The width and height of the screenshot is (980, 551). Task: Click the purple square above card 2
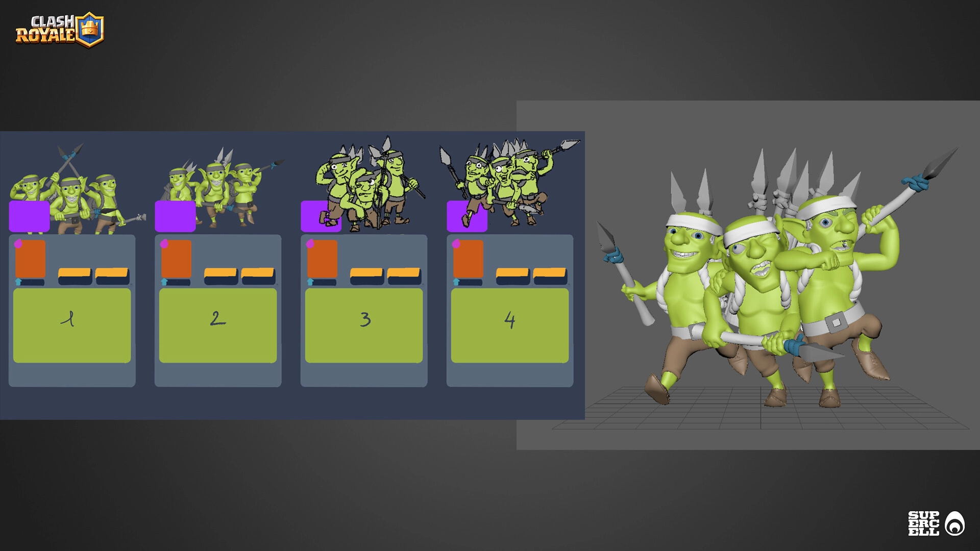click(175, 216)
